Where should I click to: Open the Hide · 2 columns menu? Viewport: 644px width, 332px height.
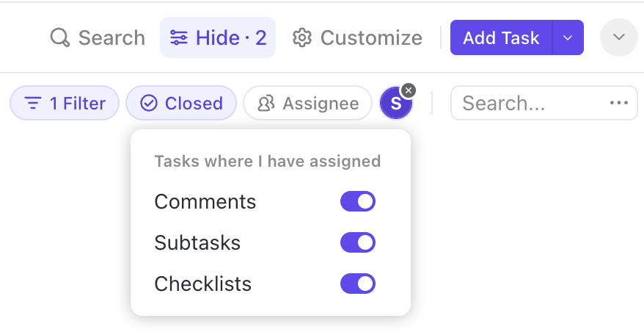218,37
